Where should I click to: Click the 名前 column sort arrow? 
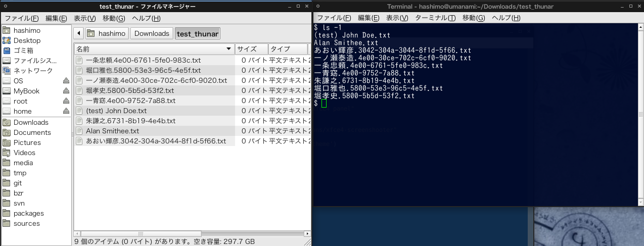click(229, 49)
